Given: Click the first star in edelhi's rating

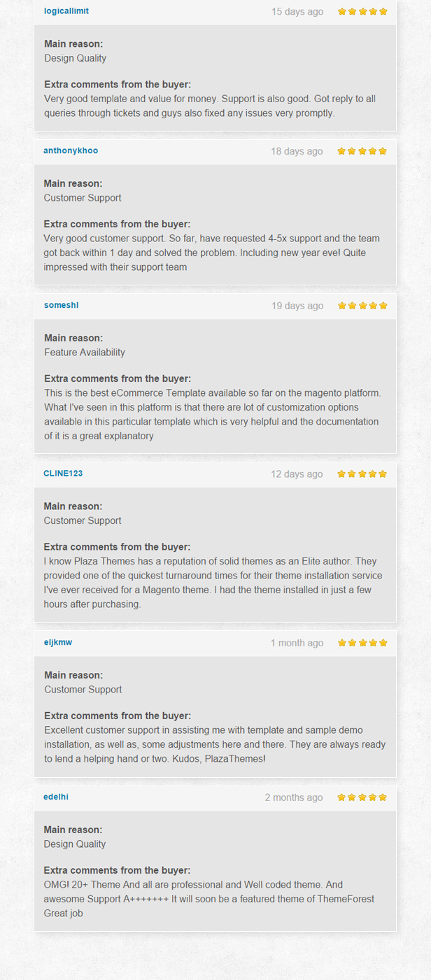Looking at the screenshot, I should 342,797.
